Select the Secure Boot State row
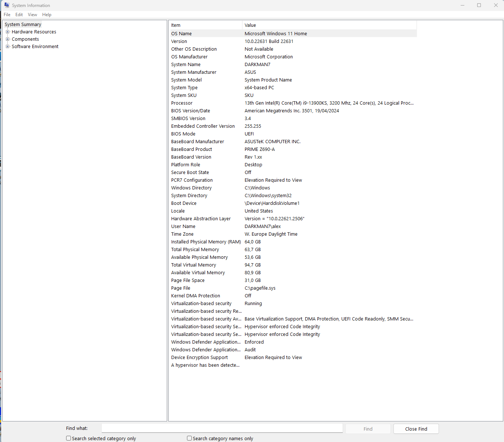504x442 pixels. coord(293,173)
